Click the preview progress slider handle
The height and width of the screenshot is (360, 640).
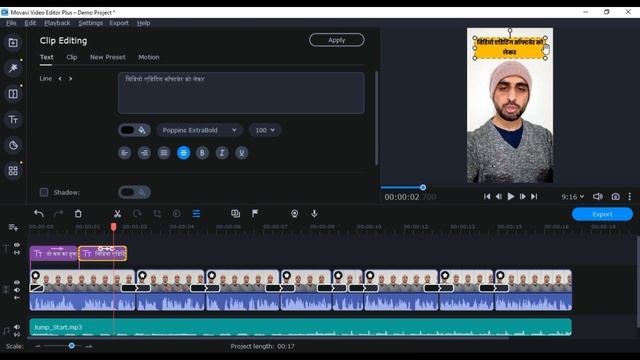pyautogui.click(x=423, y=187)
